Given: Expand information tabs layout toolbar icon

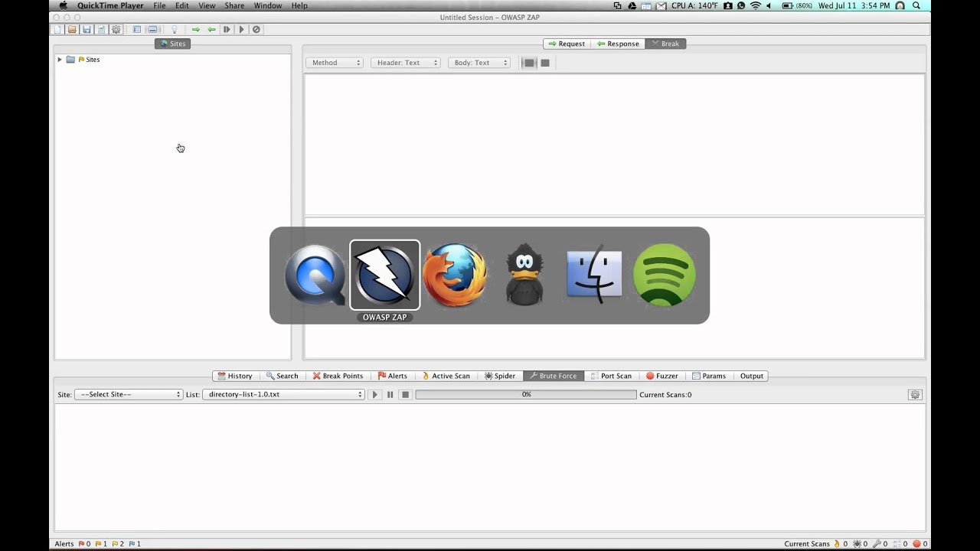Looking at the screenshot, I should pyautogui.click(x=152, y=29).
